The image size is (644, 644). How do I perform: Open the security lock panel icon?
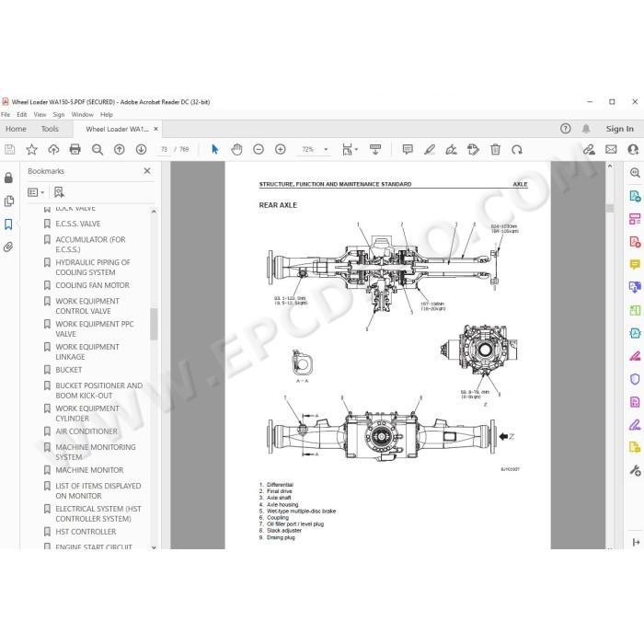(x=8, y=178)
